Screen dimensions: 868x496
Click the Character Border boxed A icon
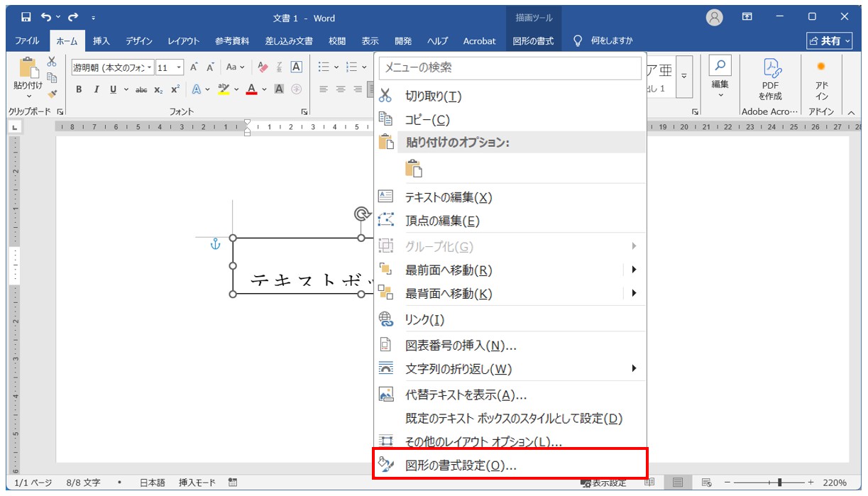[x=297, y=67]
